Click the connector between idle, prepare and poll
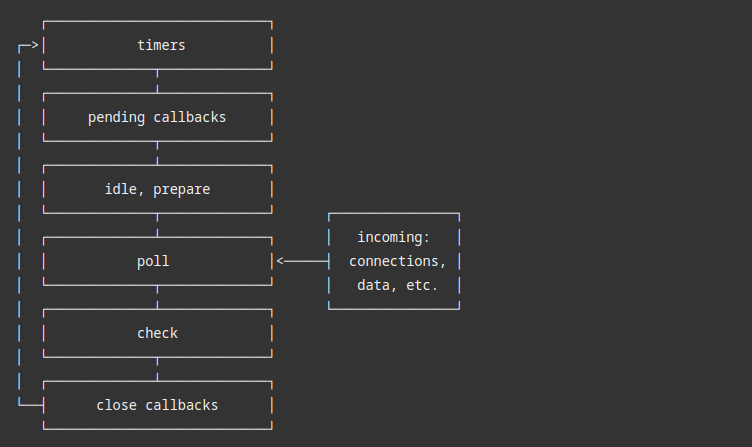The height and width of the screenshot is (447, 752). click(x=157, y=225)
